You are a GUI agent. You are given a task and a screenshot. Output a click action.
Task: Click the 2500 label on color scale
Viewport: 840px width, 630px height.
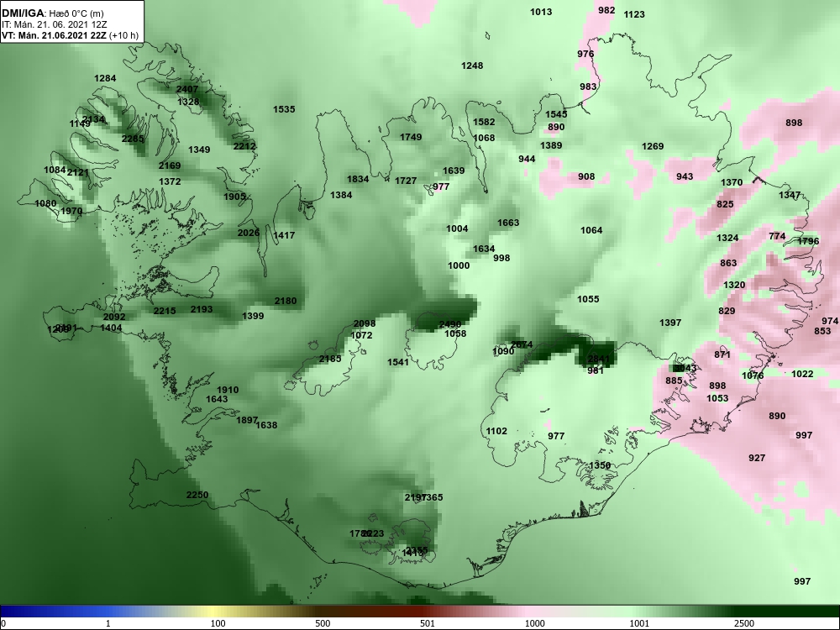click(x=743, y=623)
